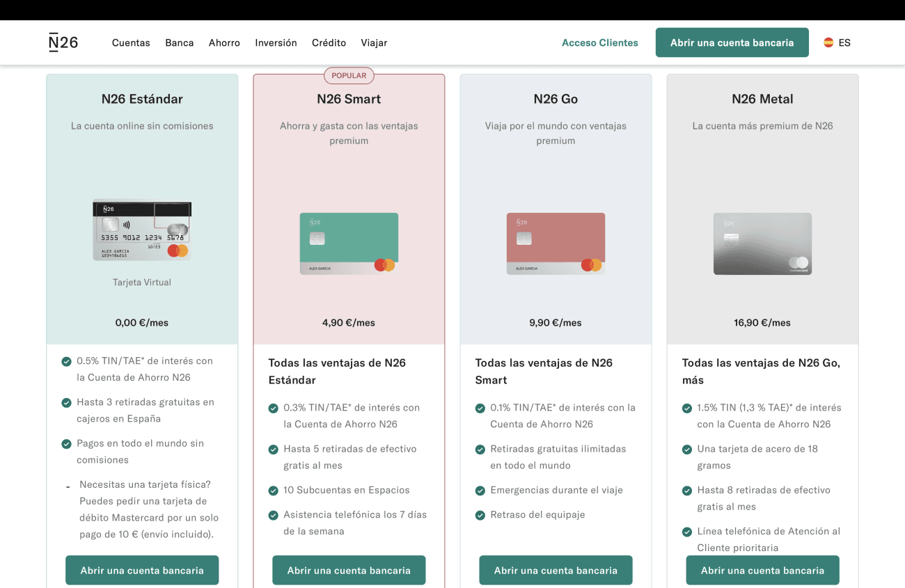Click the Acceso Clientes link
Screen dimensions: 905x588
pyautogui.click(x=600, y=42)
